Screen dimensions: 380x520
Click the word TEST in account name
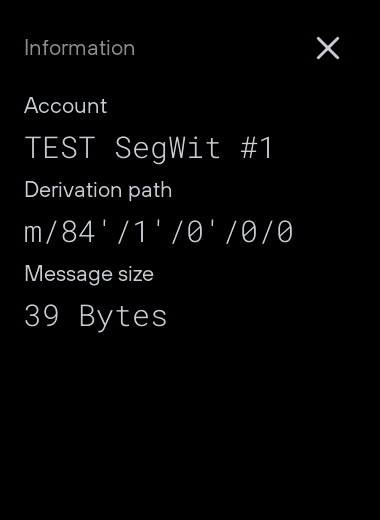coord(60,148)
